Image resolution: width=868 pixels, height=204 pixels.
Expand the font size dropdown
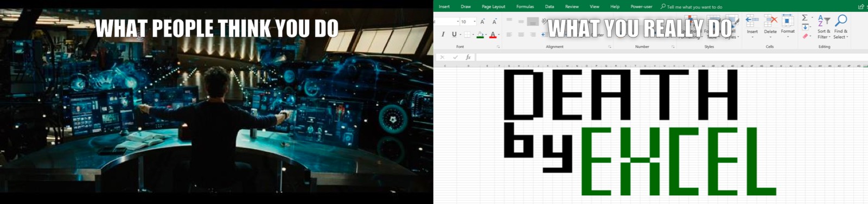[x=475, y=22]
